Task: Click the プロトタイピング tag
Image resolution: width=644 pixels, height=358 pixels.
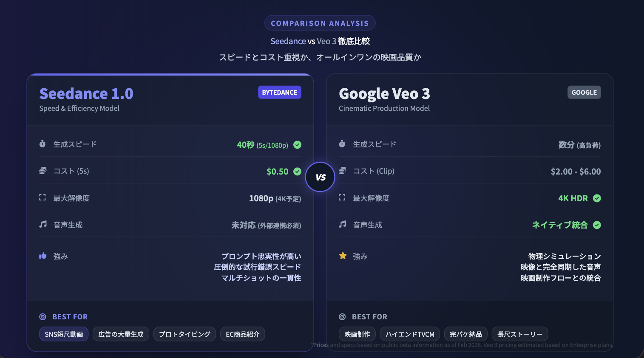Action: (x=184, y=334)
